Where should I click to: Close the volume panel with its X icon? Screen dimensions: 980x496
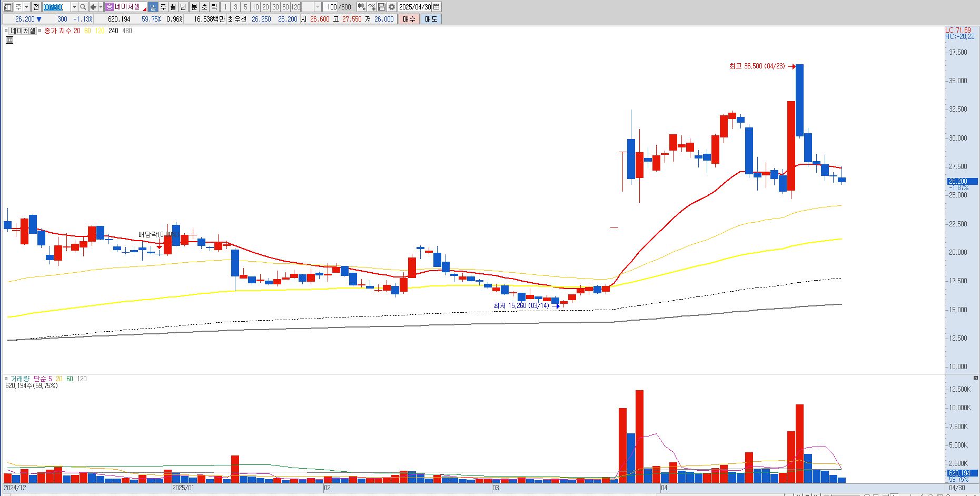coord(975,378)
